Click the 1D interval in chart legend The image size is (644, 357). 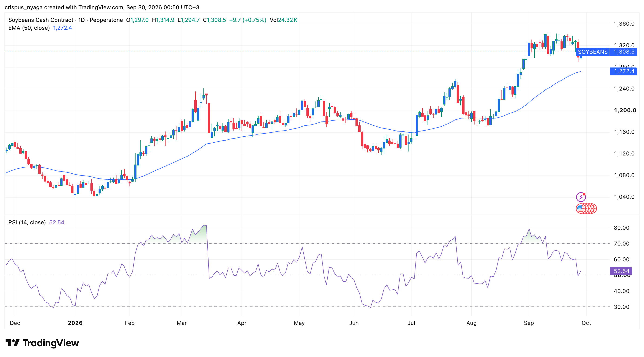(82, 20)
